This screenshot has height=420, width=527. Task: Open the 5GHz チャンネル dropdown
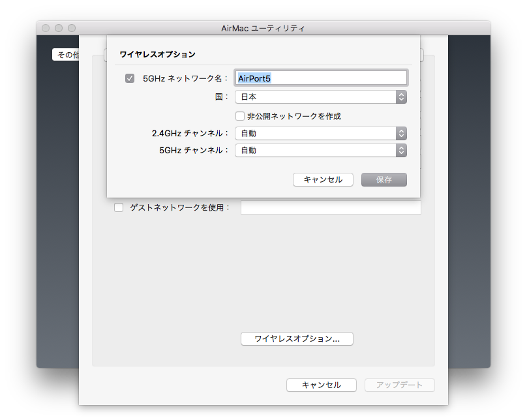click(x=321, y=150)
